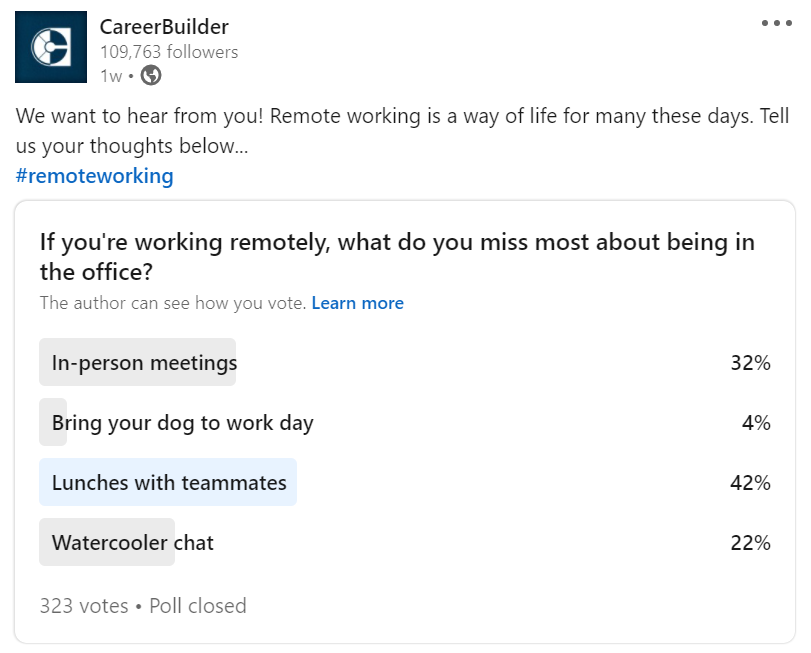
Task: Click the In-person meetings result bar
Action: point(138,362)
